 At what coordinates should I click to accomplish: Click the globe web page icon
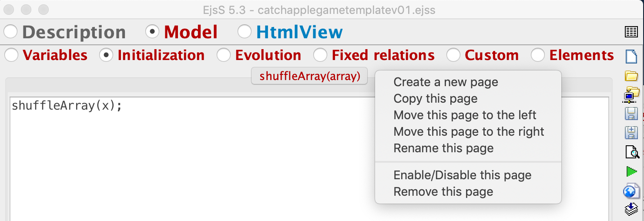(632, 191)
